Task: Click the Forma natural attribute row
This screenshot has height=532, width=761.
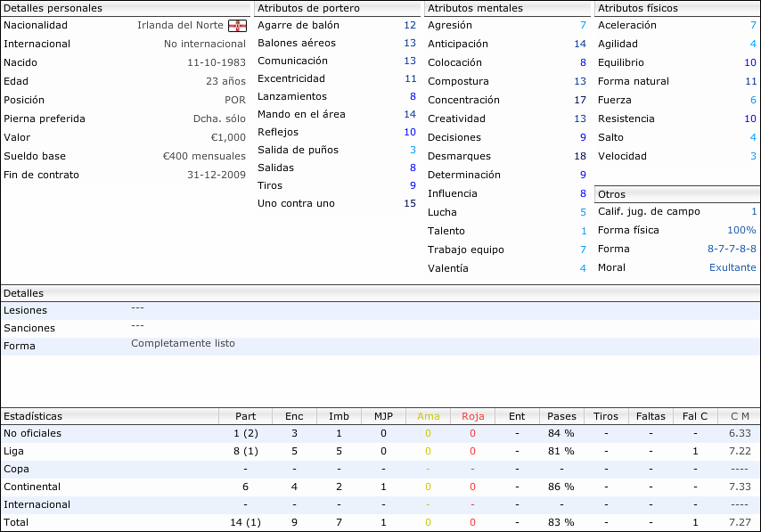Action: (677, 82)
